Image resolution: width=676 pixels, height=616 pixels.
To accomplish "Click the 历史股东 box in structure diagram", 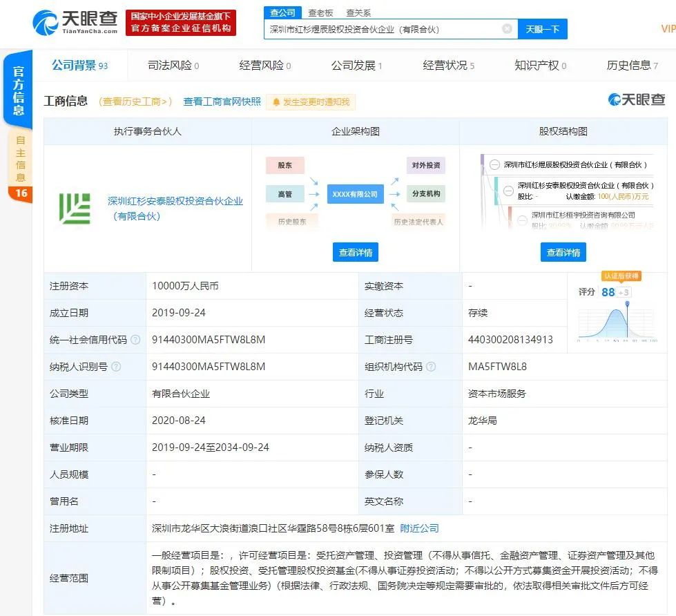I will (x=292, y=222).
